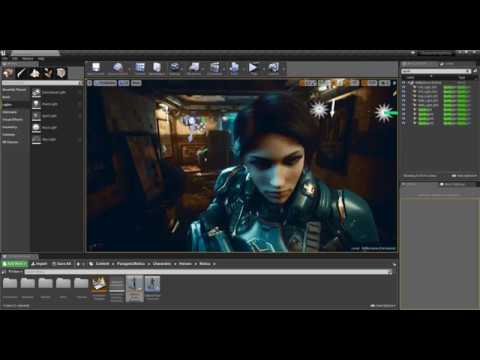This screenshot has width=480, height=360.
Task: Open the Edit menu
Action: point(15,58)
